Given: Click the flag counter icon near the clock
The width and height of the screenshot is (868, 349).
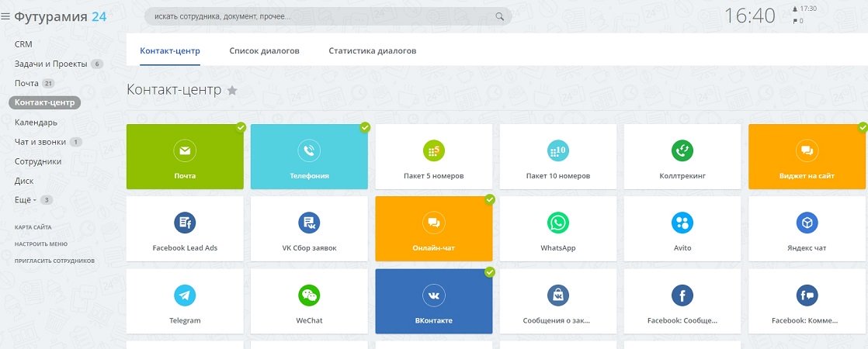Looking at the screenshot, I should tap(796, 21).
